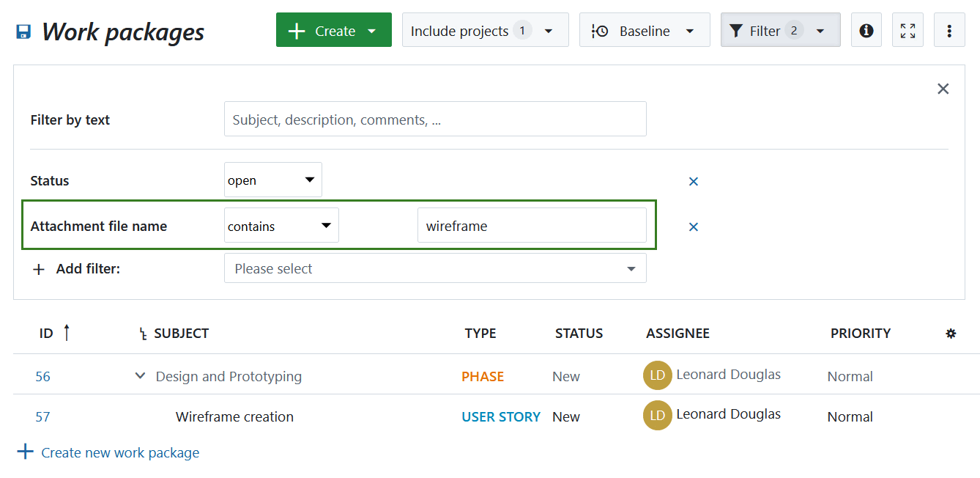Remove the Attachment file name filter
The height and width of the screenshot is (478, 980).
(693, 227)
